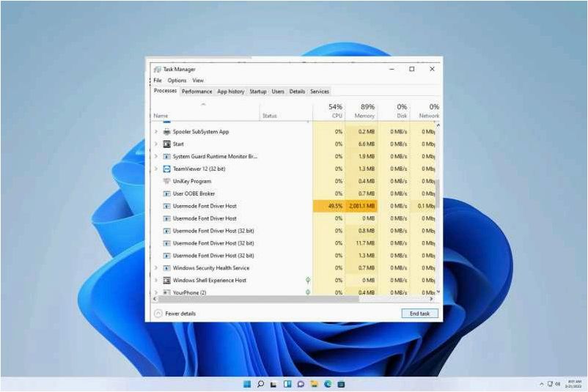Expand Windows Shell Experience Host process

(x=156, y=281)
